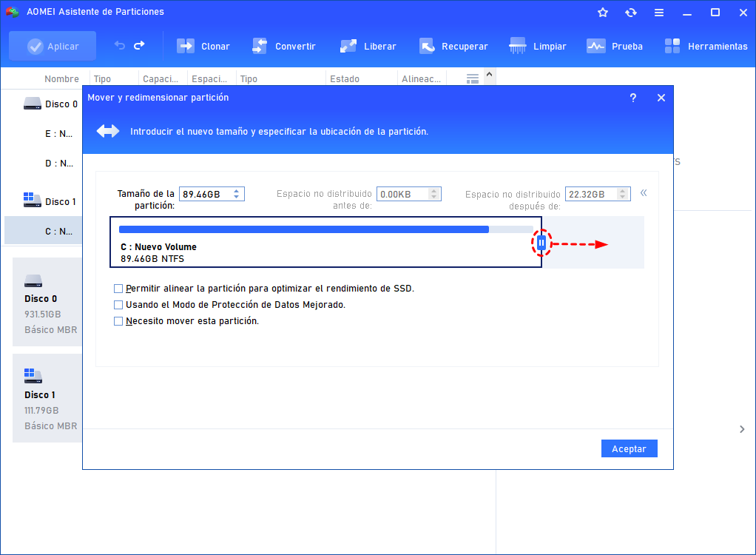This screenshot has height=555, width=756.
Task: Check Necesito mover esta partición
Action: point(118,321)
